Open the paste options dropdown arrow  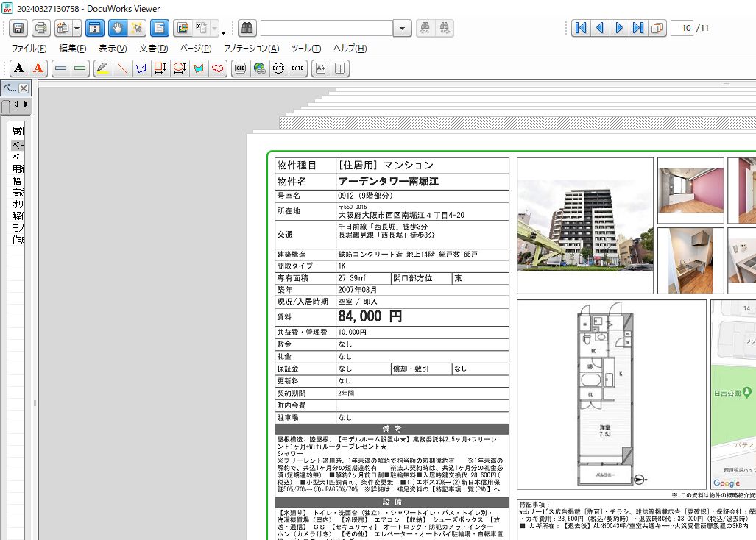click(77, 28)
